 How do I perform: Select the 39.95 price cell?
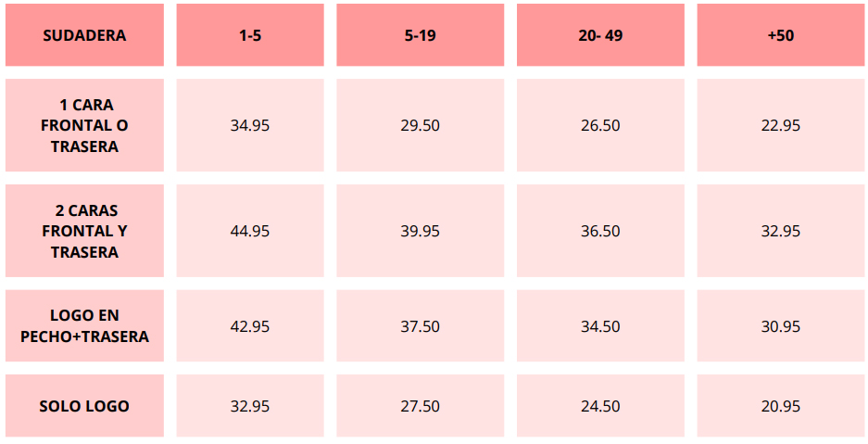pyautogui.click(x=420, y=231)
